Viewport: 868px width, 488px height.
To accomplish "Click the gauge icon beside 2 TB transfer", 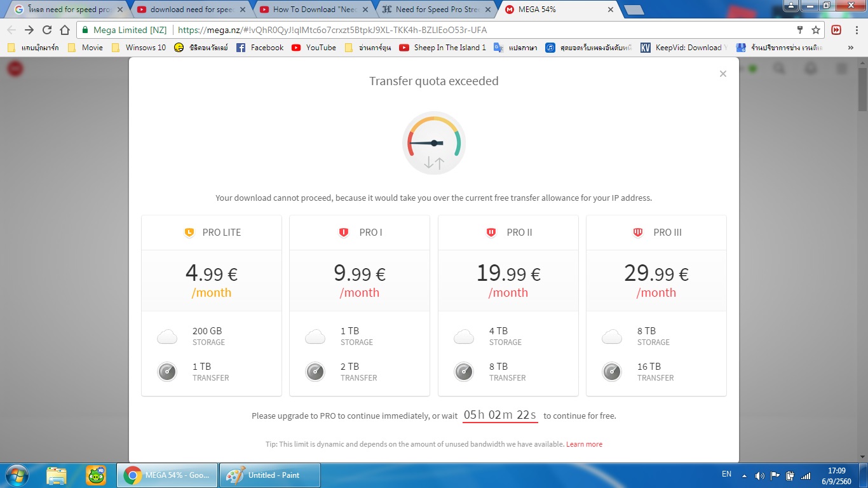I will coord(315,371).
